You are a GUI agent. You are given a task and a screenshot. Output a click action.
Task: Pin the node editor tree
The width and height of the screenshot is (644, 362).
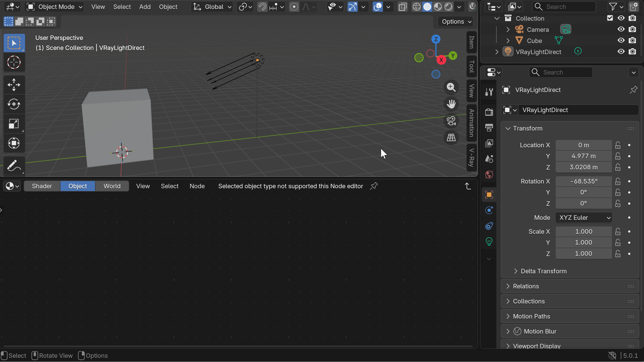pos(374,186)
